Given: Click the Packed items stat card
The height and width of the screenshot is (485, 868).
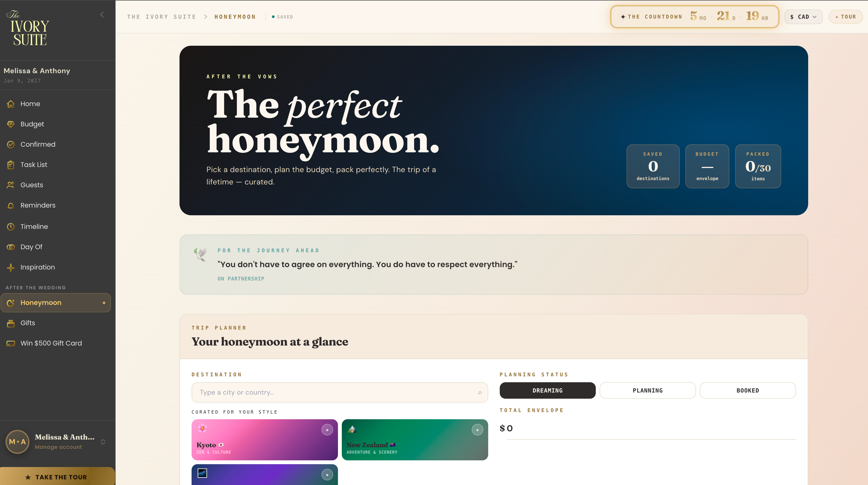Looking at the screenshot, I should (x=758, y=166).
